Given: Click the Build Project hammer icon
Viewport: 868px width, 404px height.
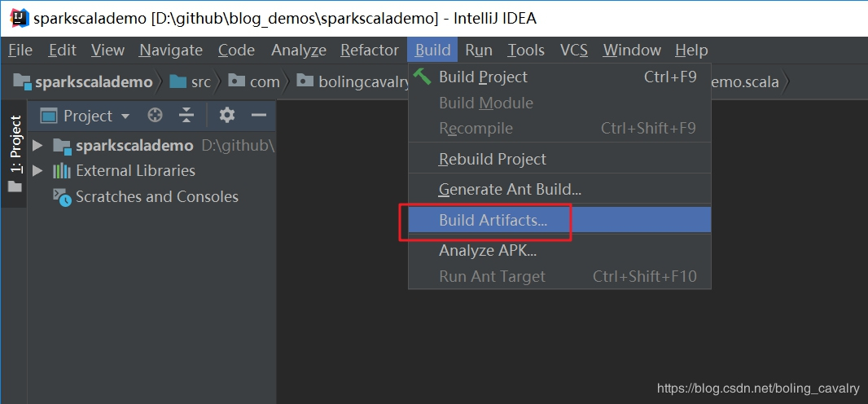Looking at the screenshot, I should click(423, 77).
